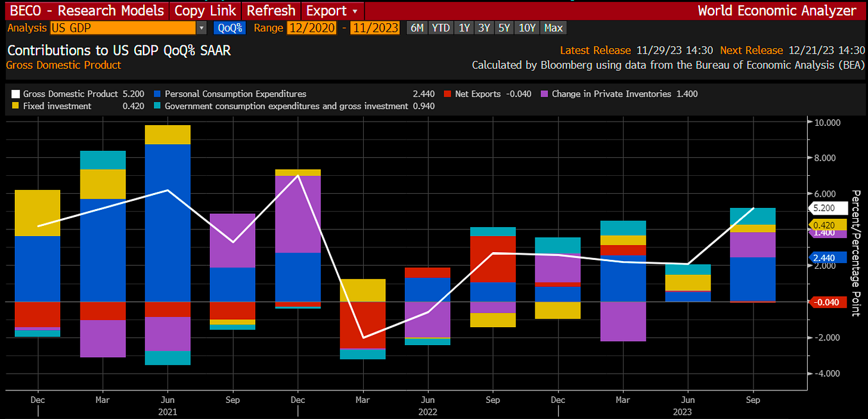The image size is (868, 419).
Task: Click the Copy Link button
Action: tap(206, 11)
